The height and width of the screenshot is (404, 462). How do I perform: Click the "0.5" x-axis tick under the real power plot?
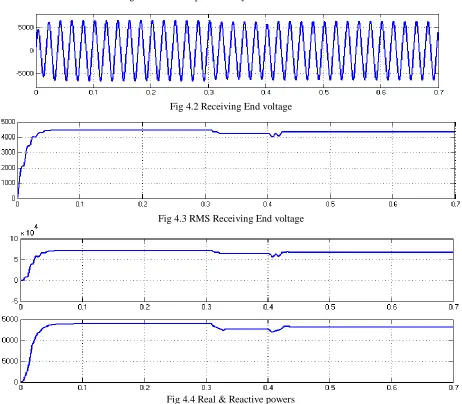coord(330,307)
